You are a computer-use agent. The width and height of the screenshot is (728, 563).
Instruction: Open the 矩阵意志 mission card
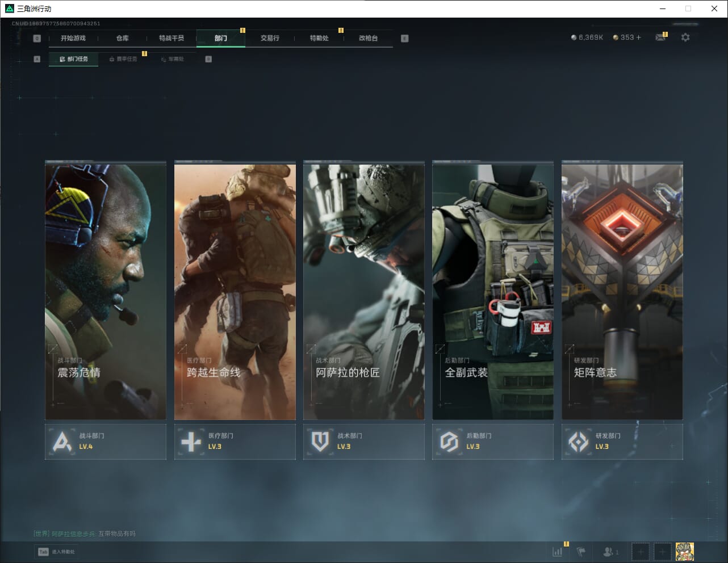622,292
